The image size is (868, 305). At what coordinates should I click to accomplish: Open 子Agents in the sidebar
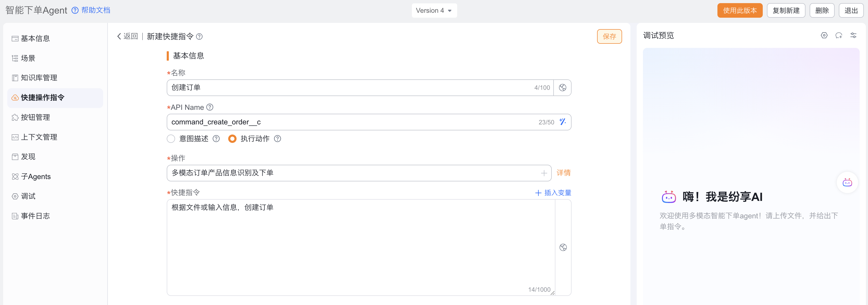35,176
